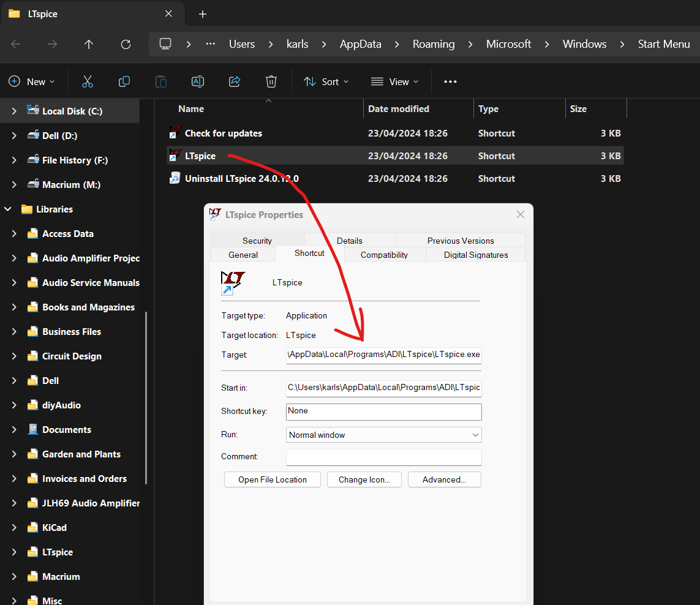Click the Rename icon in toolbar

click(198, 81)
